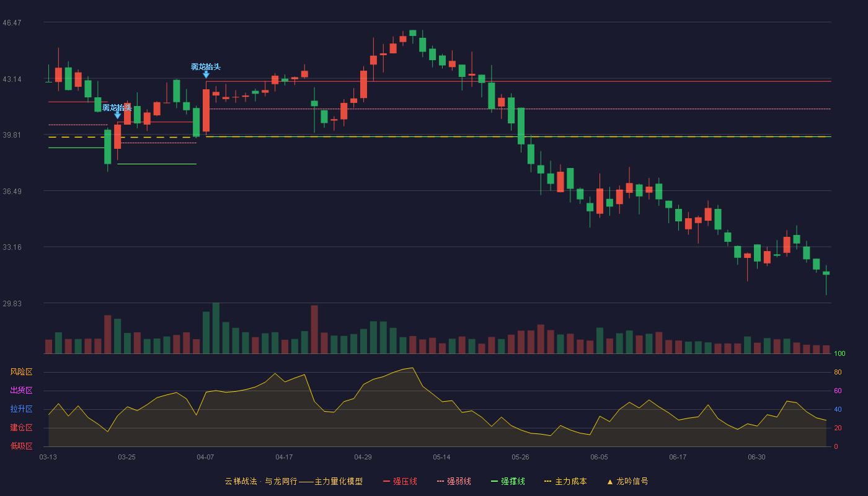Click the 龙吟信号 triangle legend icon
Viewport: 868px width, 496px height.
pyautogui.click(x=609, y=482)
